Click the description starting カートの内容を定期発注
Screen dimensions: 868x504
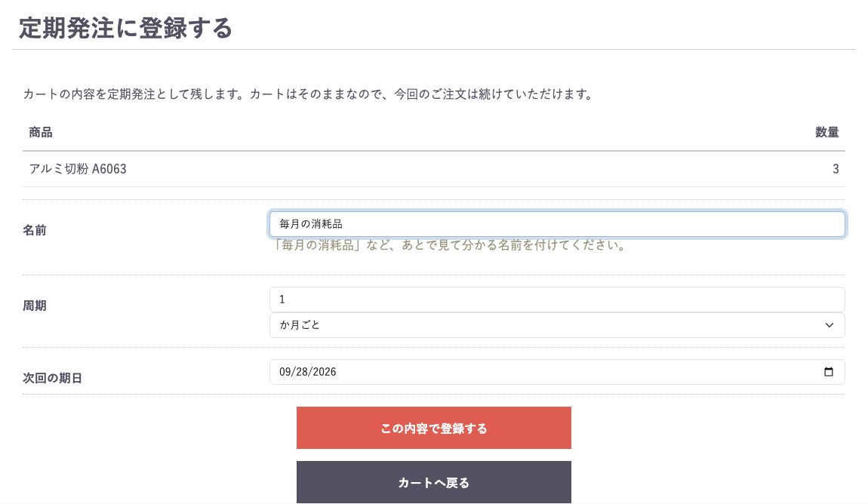coord(309,94)
